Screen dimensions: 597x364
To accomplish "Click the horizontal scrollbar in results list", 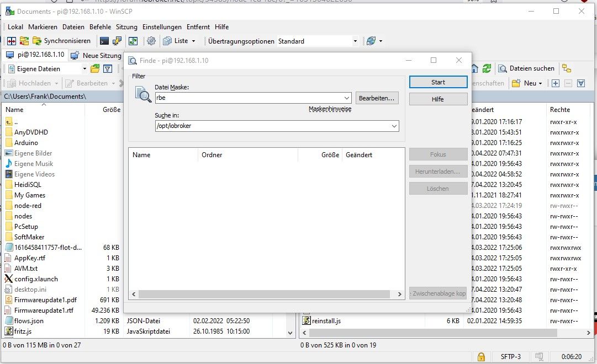I will [x=265, y=294].
